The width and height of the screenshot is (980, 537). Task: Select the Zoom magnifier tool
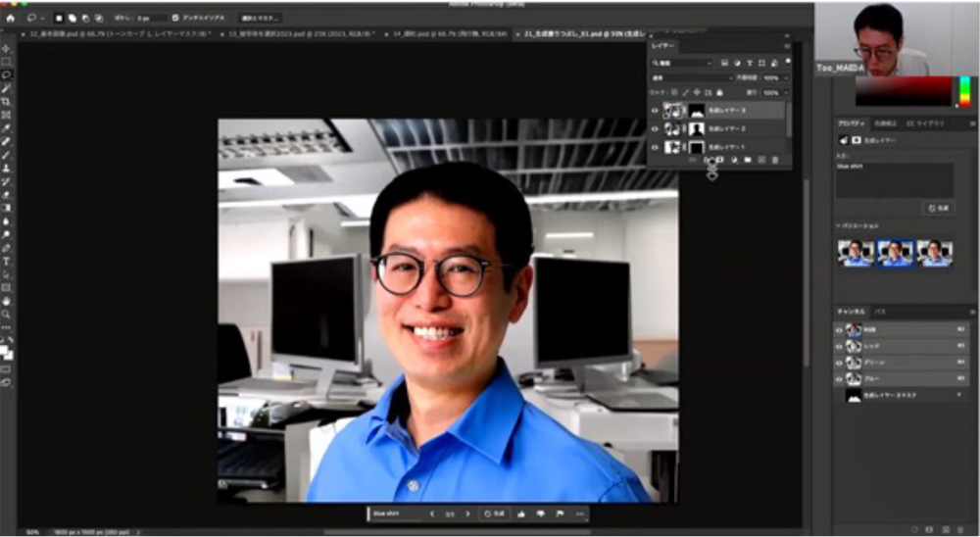point(7,314)
